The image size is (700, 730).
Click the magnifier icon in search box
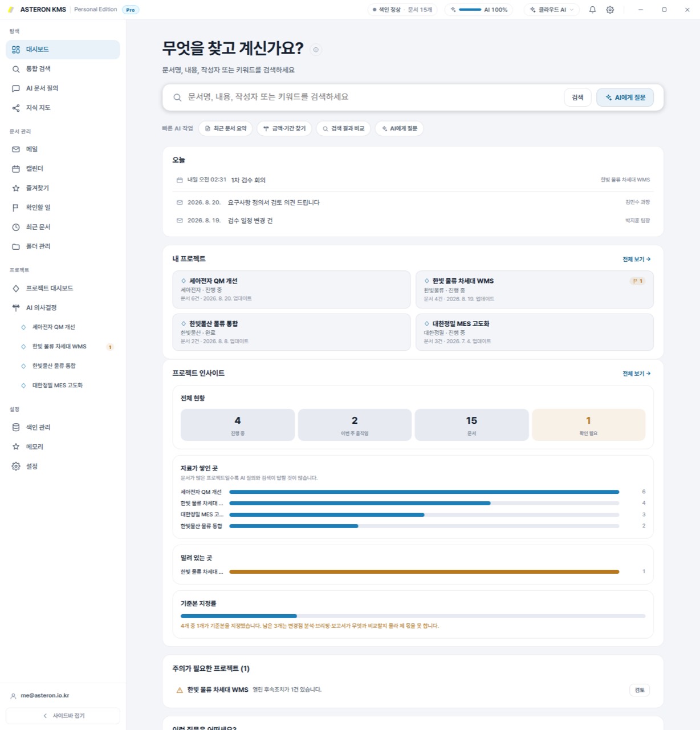click(177, 98)
